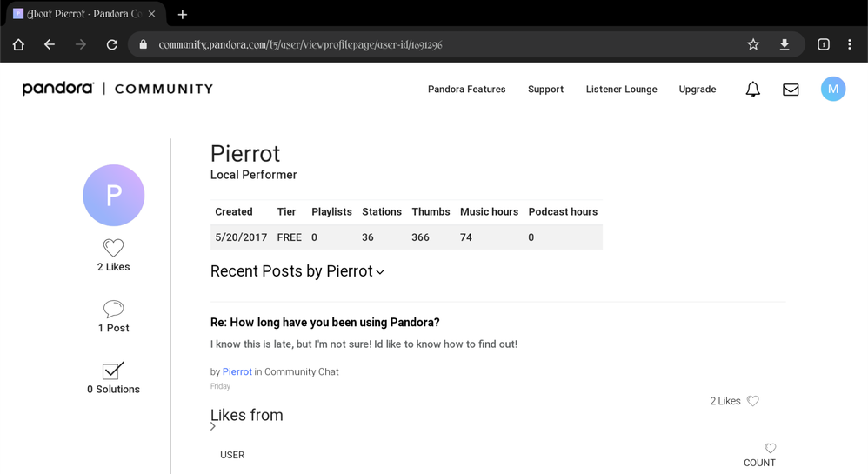Viewport: 868px width, 474px height.
Task: Bookmark page with star icon
Action: pyautogui.click(x=753, y=44)
